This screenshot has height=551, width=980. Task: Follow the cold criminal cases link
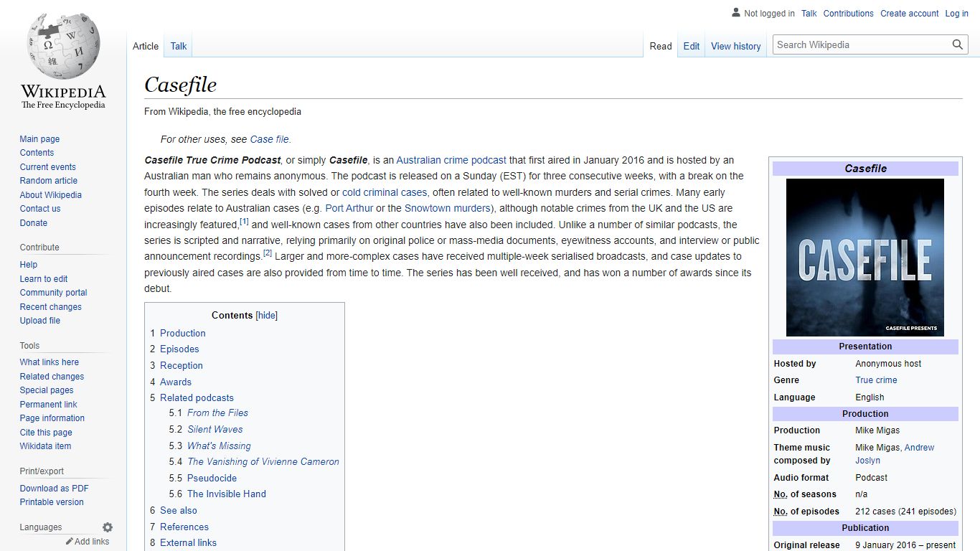385,192
